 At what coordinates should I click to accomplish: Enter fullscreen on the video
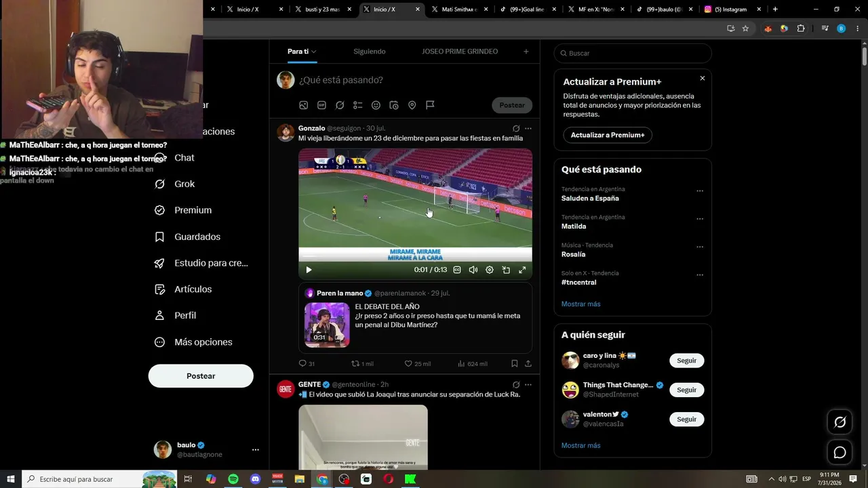coord(522,270)
